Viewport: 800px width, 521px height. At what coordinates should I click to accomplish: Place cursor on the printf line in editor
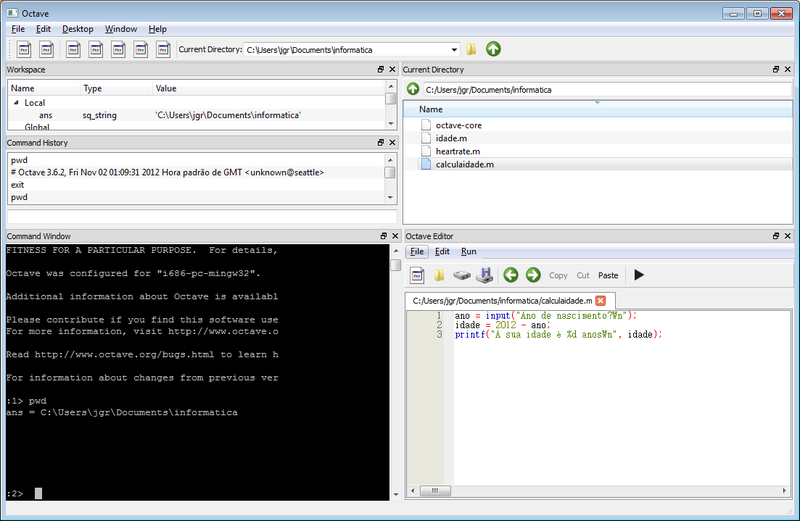[x=558, y=335]
